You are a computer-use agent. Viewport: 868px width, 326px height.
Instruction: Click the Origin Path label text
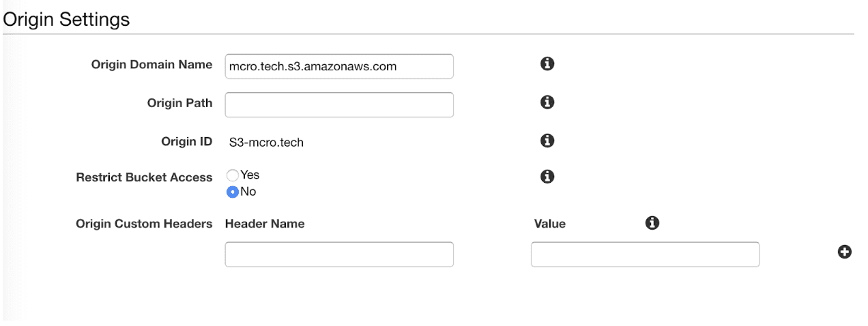click(179, 103)
